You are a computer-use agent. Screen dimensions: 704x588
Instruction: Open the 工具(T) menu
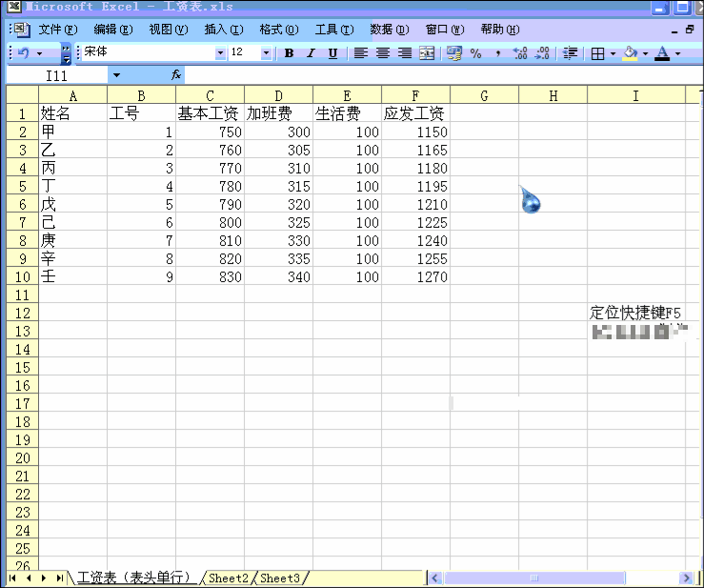[334, 30]
